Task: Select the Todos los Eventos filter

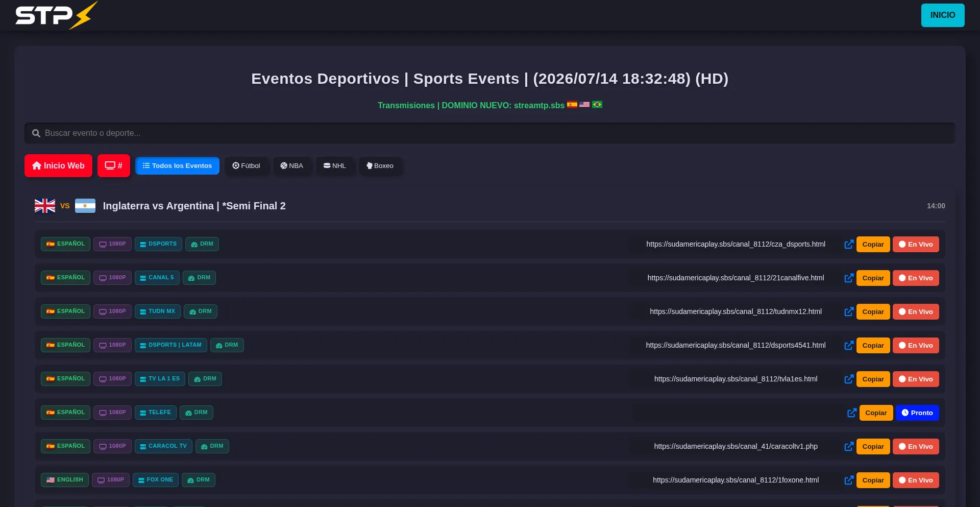Action: coord(177,166)
